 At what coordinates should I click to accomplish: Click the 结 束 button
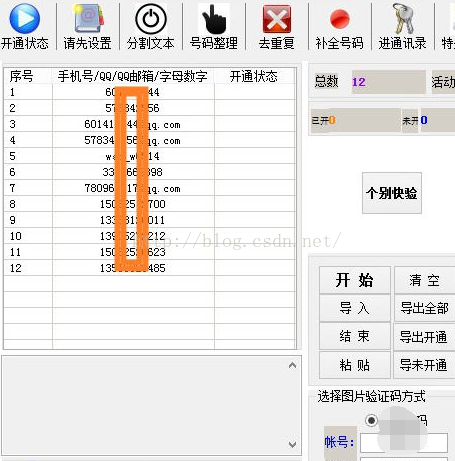coord(354,336)
